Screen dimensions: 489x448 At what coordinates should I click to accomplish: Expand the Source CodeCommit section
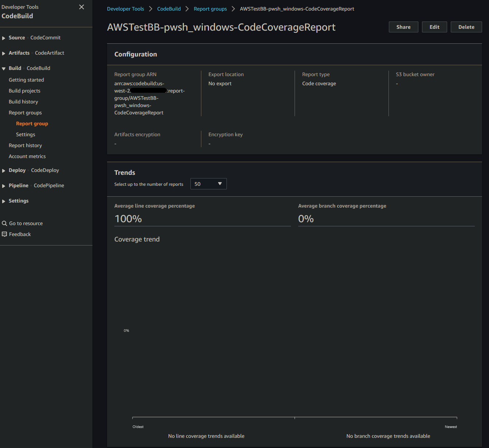click(4, 38)
